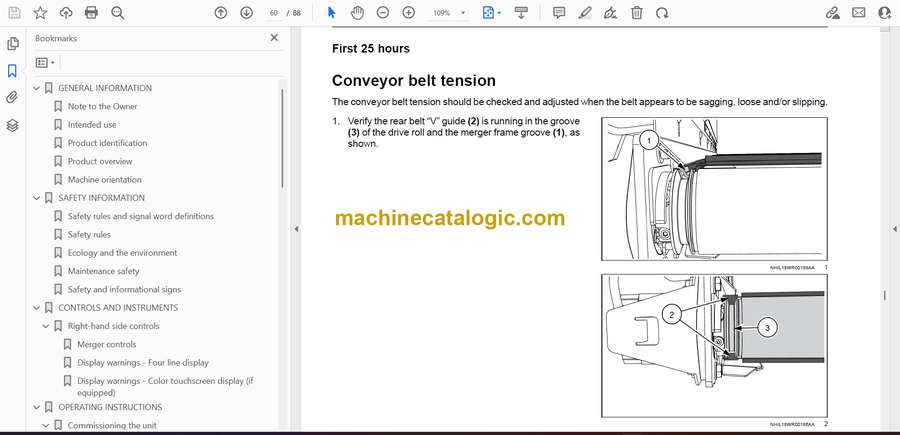Image resolution: width=900 pixels, height=435 pixels.
Task: Open CONTROLS AND INSTRUMENTS bookmark
Action: pyautogui.click(x=118, y=308)
